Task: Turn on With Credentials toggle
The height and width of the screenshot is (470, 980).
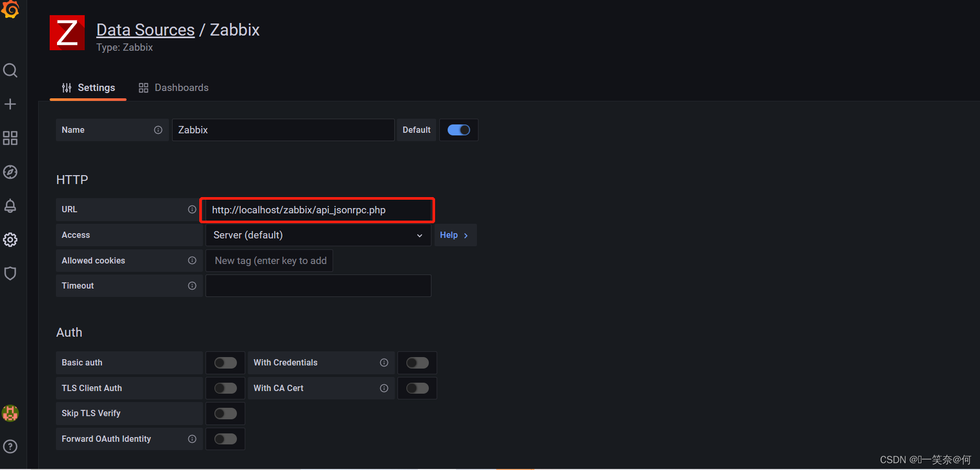Action: pyautogui.click(x=417, y=363)
